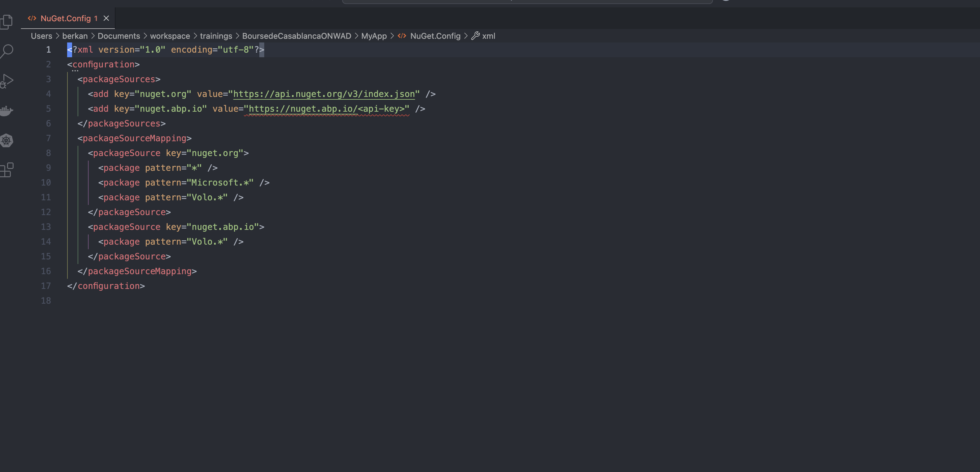Click the wrench icon beside xml breadcrumb
This screenshot has width=980, height=472.
click(x=475, y=36)
